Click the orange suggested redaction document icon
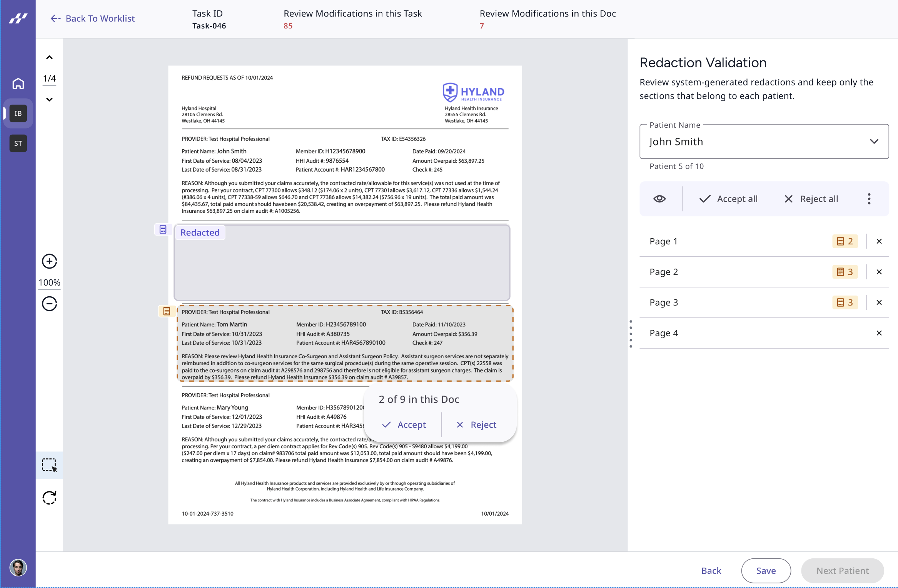The height and width of the screenshot is (588, 898). (x=167, y=311)
